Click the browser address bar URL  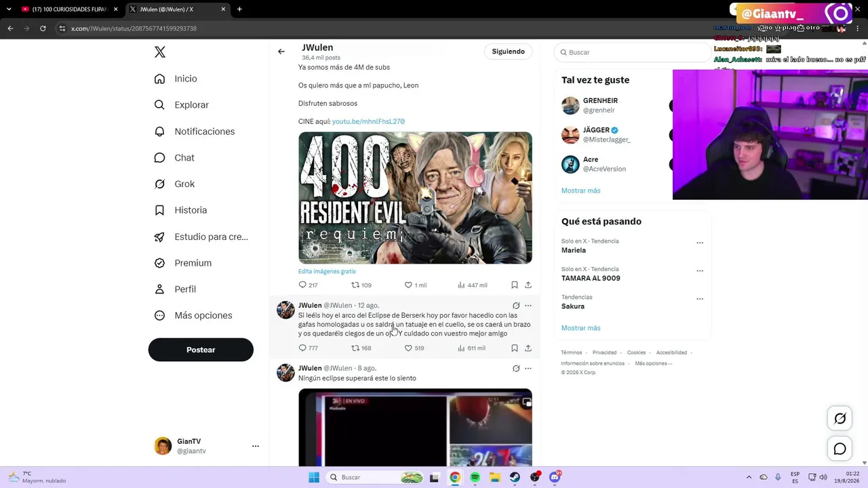[134, 28]
